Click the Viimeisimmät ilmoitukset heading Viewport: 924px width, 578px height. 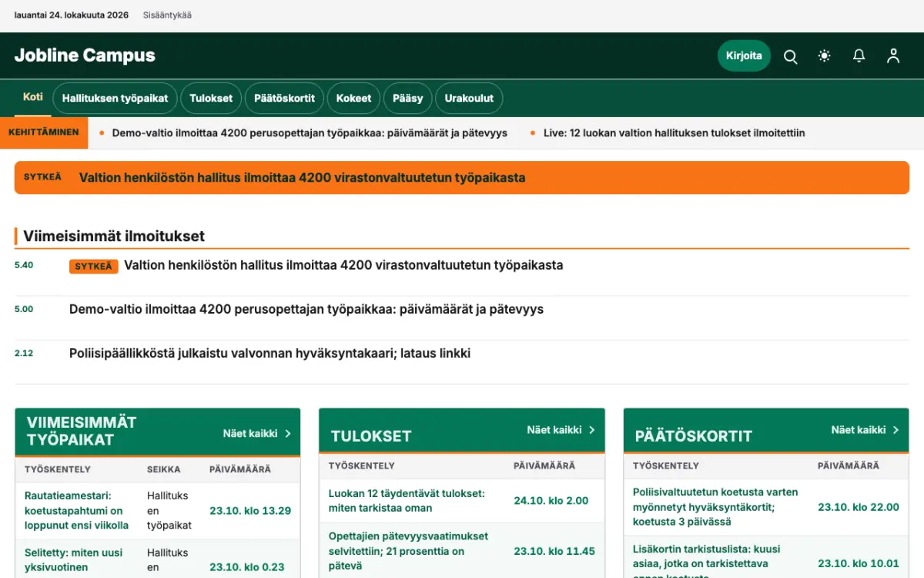pos(114,236)
